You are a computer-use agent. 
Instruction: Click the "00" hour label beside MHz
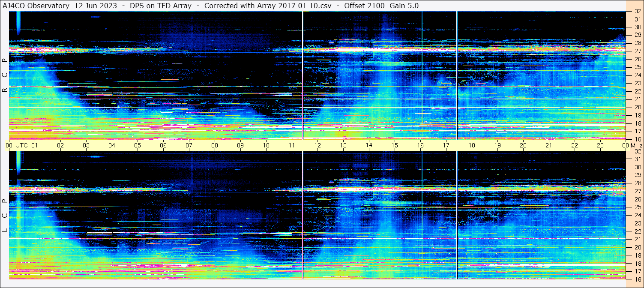click(626, 145)
